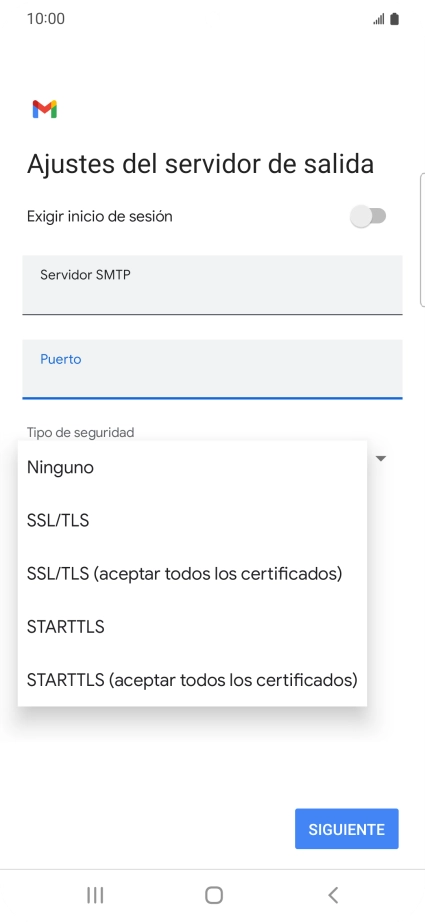
Task: Tap the Ajustes del servidor de salida heading
Action: [x=200, y=163]
